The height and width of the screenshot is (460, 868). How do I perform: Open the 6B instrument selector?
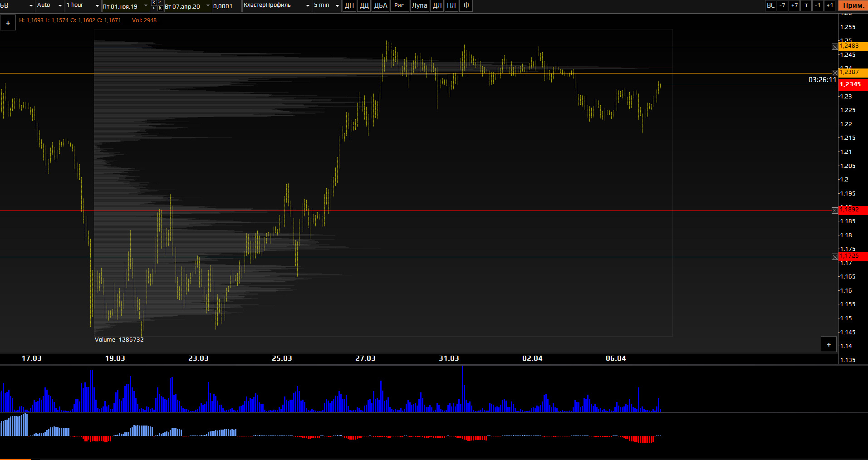click(x=17, y=5)
